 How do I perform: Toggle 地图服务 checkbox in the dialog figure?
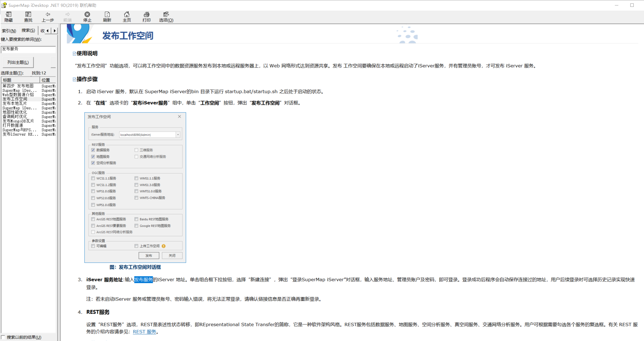point(93,157)
